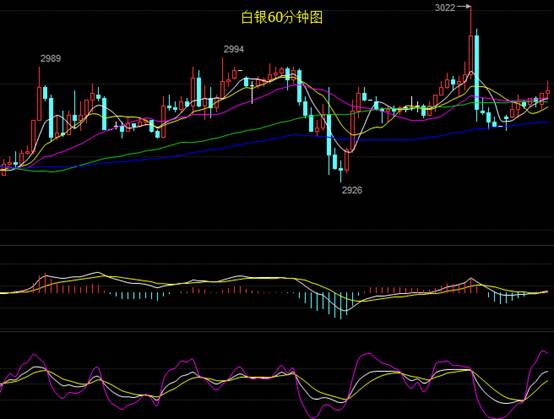Click the tall red candle under the 2989 label
The image size is (554, 419).
coord(39,95)
